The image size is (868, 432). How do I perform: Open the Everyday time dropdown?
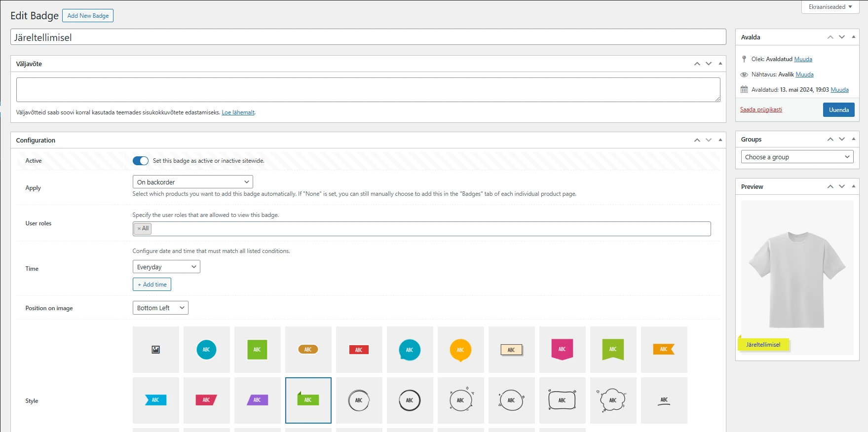click(x=166, y=267)
